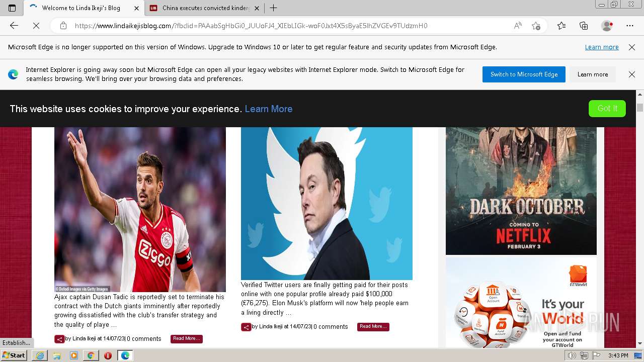Click Learn more in IE banner

[593, 74]
